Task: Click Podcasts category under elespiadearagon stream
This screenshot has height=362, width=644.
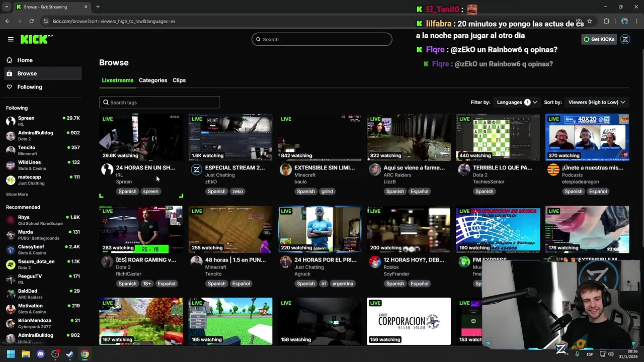Action: (573, 175)
